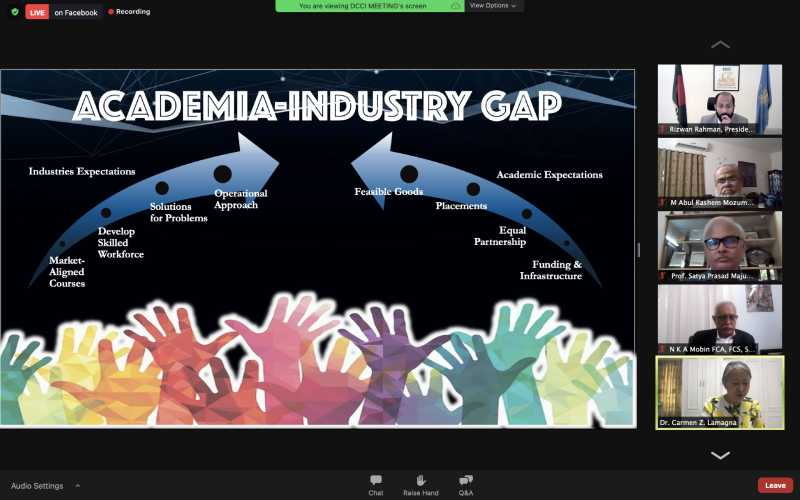The image size is (800, 500).
Task: Click the divider handle beside the shared screen
Action: pos(639,250)
